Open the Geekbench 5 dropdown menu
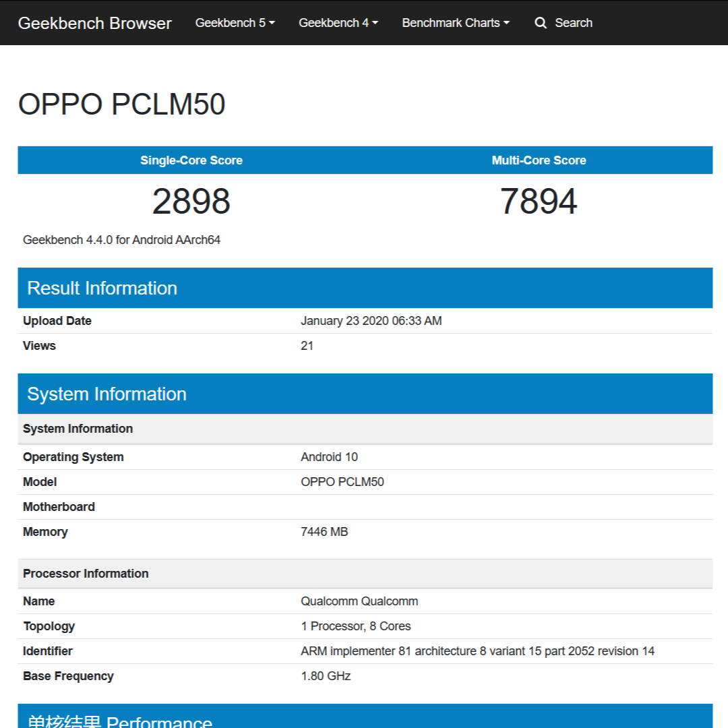728x728 pixels. tap(235, 23)
